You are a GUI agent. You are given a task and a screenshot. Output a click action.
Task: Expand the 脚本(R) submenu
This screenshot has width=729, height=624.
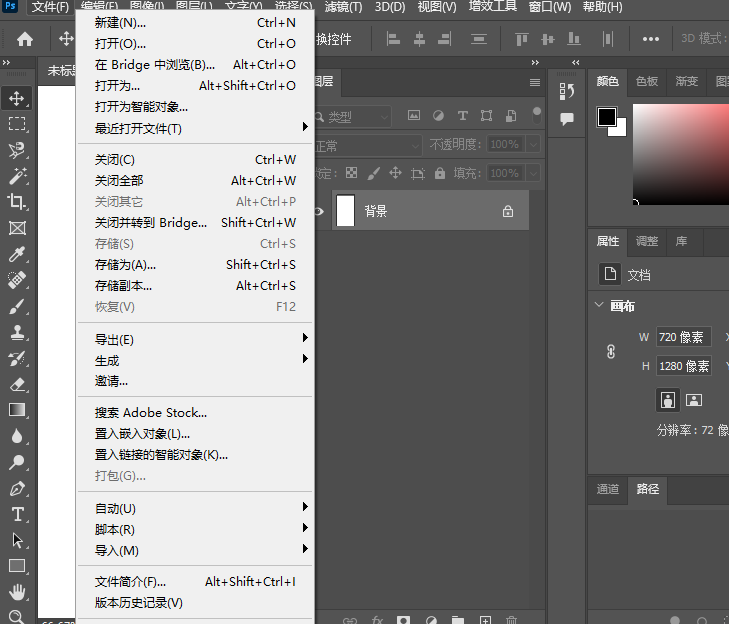click(x=195, y=529)
